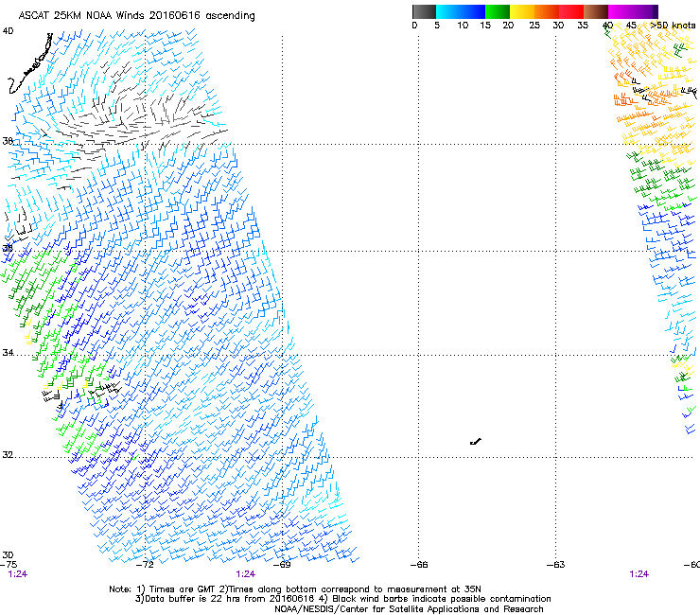Click the legend value '45' under color bar
Viewport: 700px width, 615px height.
click(631, 26)
